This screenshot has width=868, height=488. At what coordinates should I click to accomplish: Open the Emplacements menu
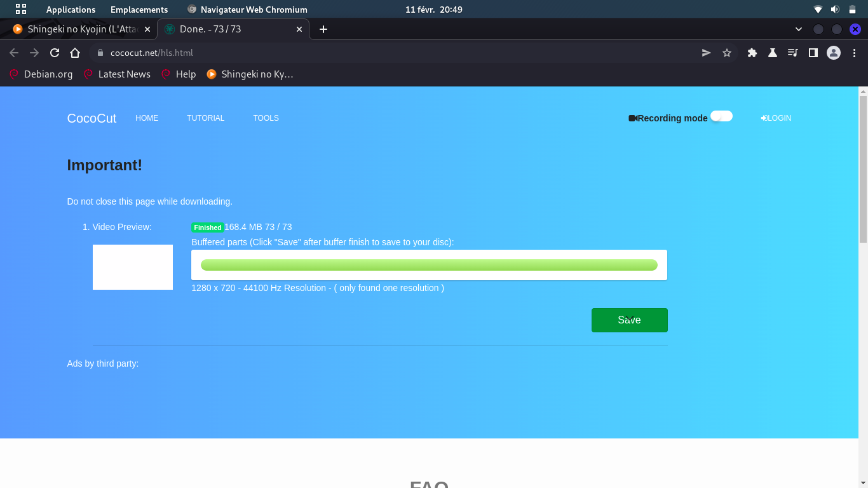coord(139,10)
